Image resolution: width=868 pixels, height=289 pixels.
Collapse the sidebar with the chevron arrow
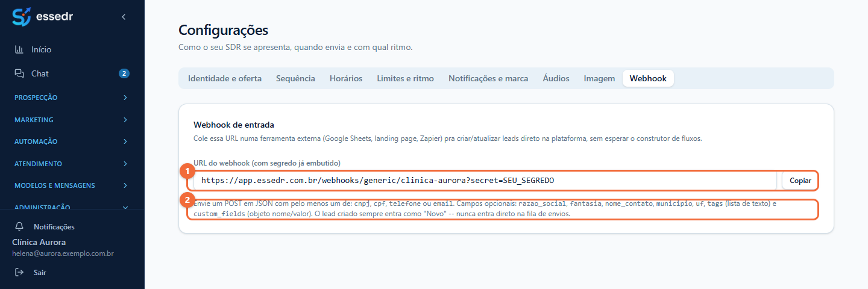pos(124,17)
